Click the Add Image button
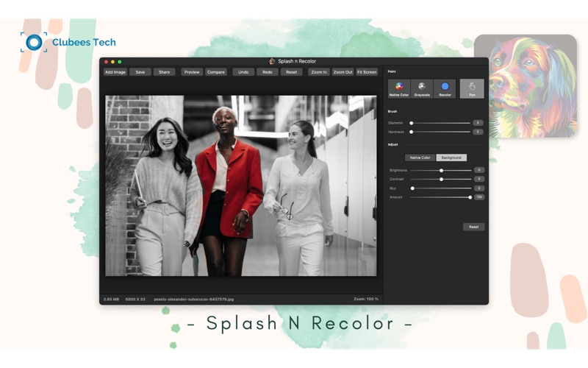588x368 pixels. (x=115, y=72)
